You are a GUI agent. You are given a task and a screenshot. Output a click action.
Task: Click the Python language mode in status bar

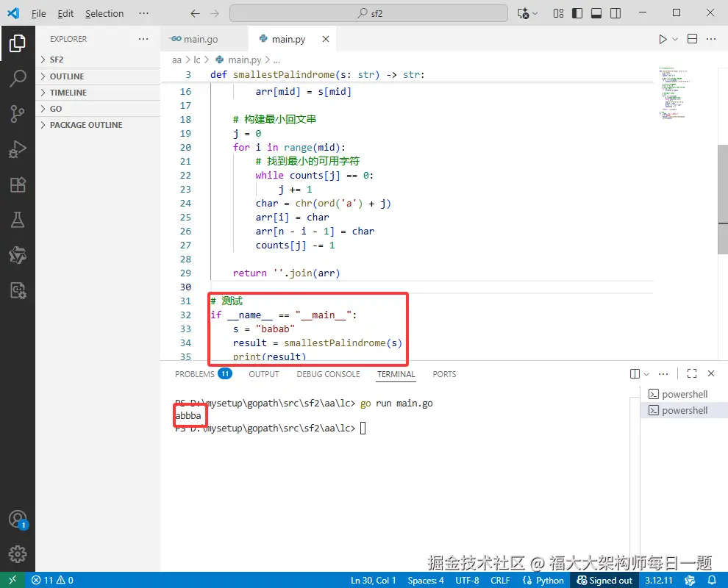(543, 580)
